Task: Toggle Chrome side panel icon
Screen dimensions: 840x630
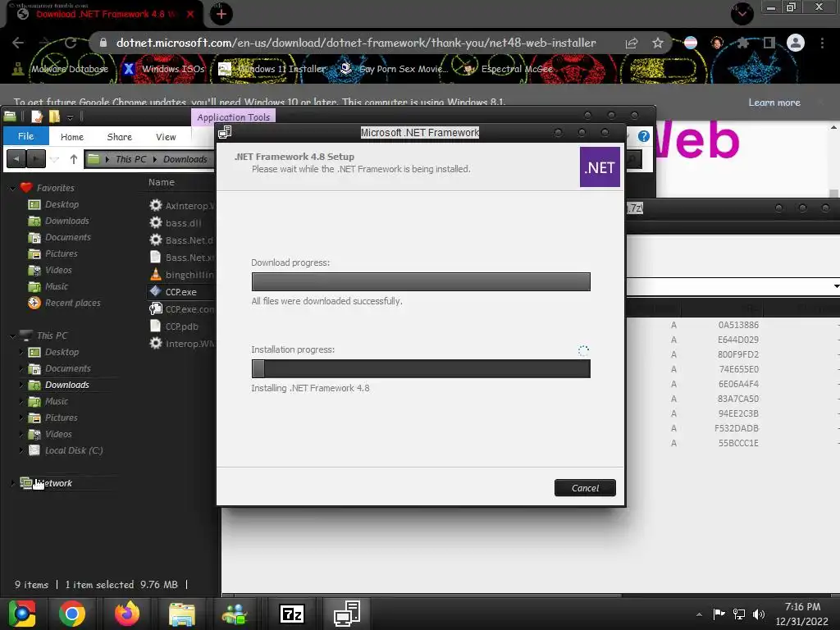Action: 769,43
